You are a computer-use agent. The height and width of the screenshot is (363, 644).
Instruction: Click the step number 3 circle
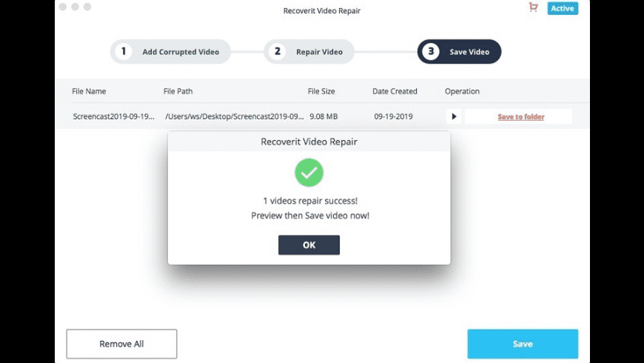point(431,52)
